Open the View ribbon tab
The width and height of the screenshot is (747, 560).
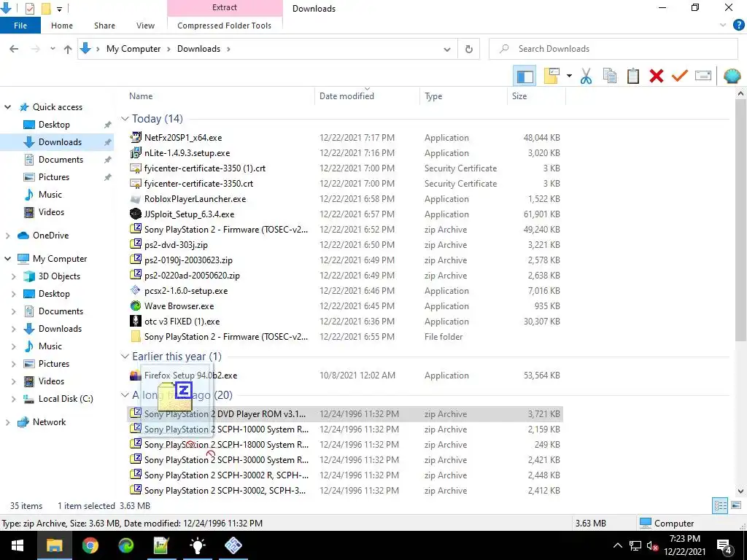pos(145,26)
